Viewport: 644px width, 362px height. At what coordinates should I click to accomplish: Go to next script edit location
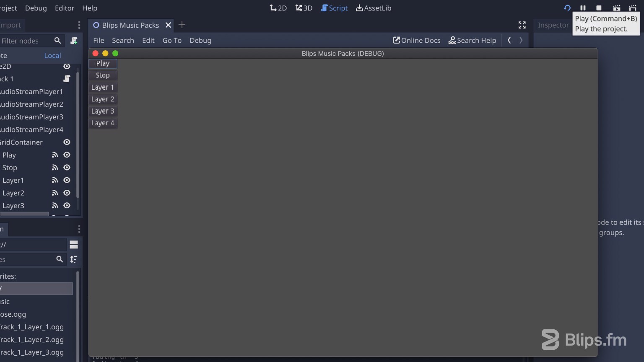pos(521,40)
